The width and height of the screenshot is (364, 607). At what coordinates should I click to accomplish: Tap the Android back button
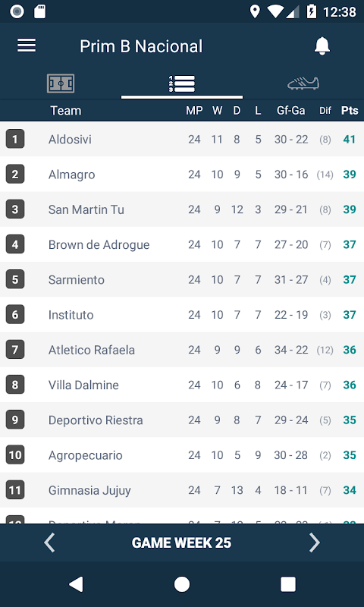tap(76, 583)
